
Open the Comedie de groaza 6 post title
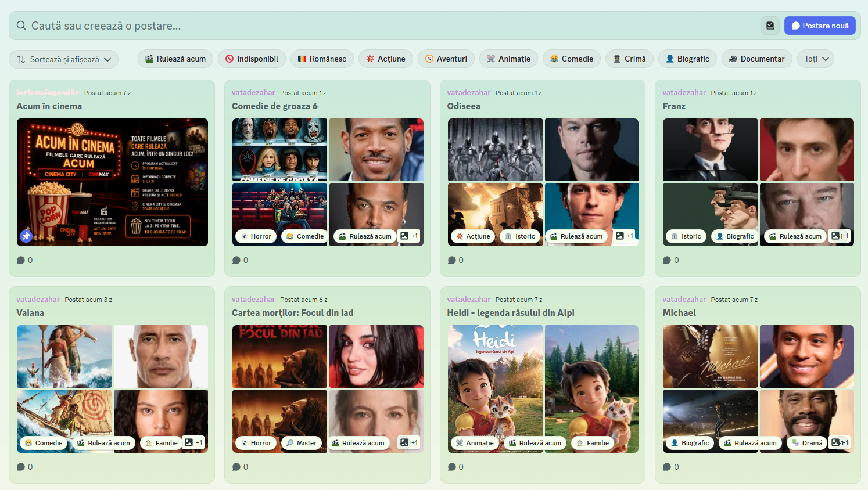275,106
